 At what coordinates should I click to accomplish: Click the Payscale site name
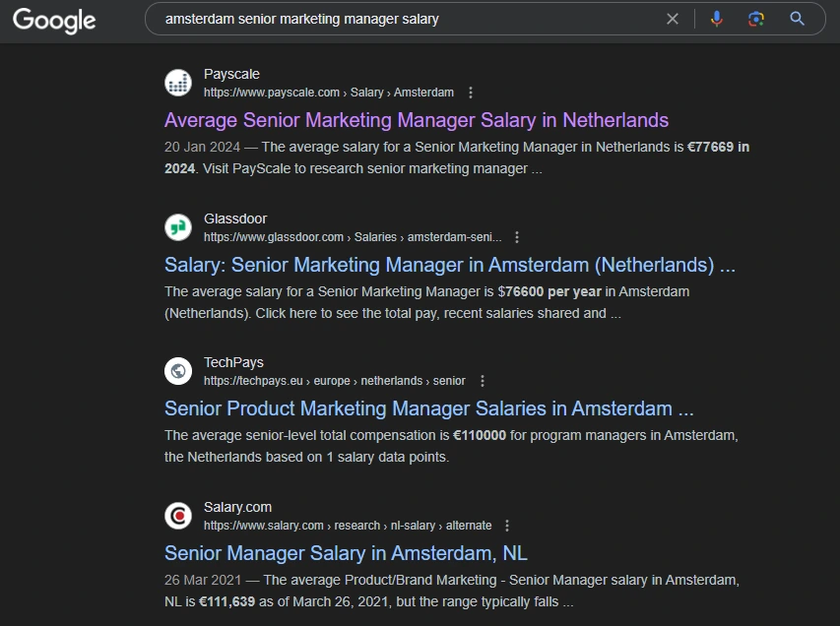231,74
